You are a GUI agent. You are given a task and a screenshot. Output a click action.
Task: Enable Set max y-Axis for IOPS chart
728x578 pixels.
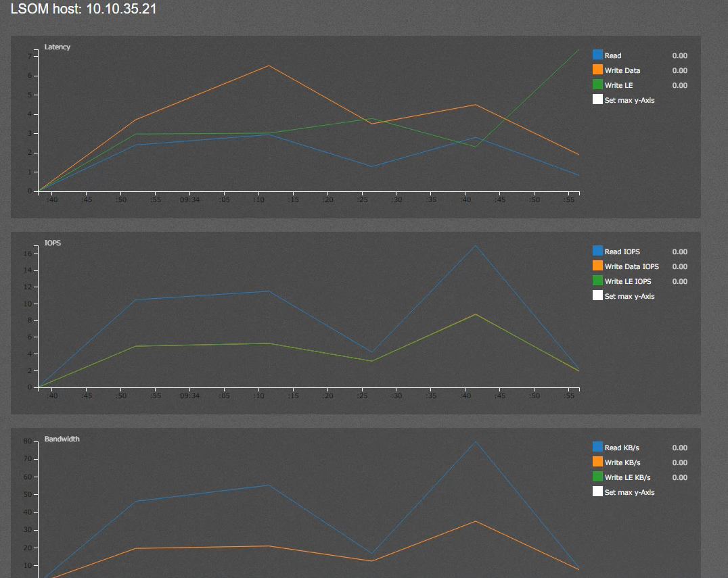pyautogui.click(x=597, y=296)
